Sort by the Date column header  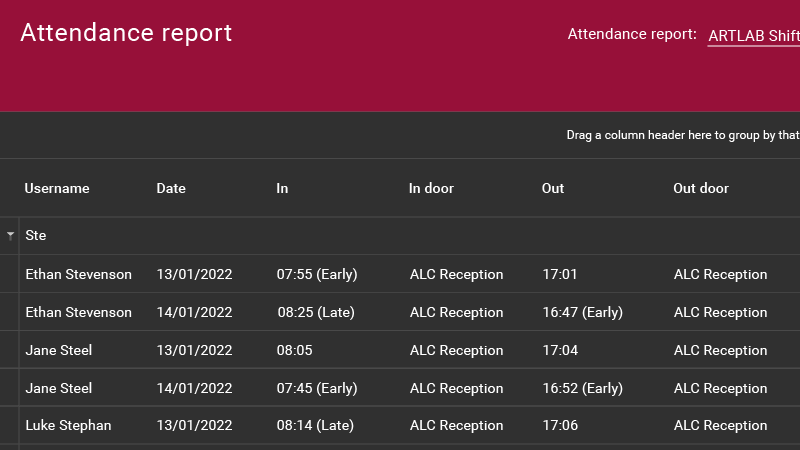tap(171, 188)
